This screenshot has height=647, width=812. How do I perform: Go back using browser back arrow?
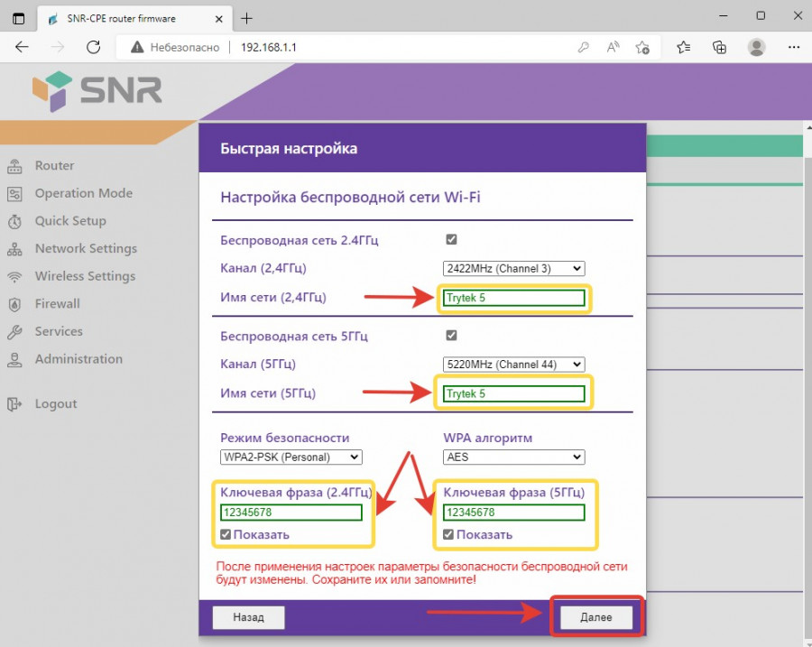click(23, 47)
